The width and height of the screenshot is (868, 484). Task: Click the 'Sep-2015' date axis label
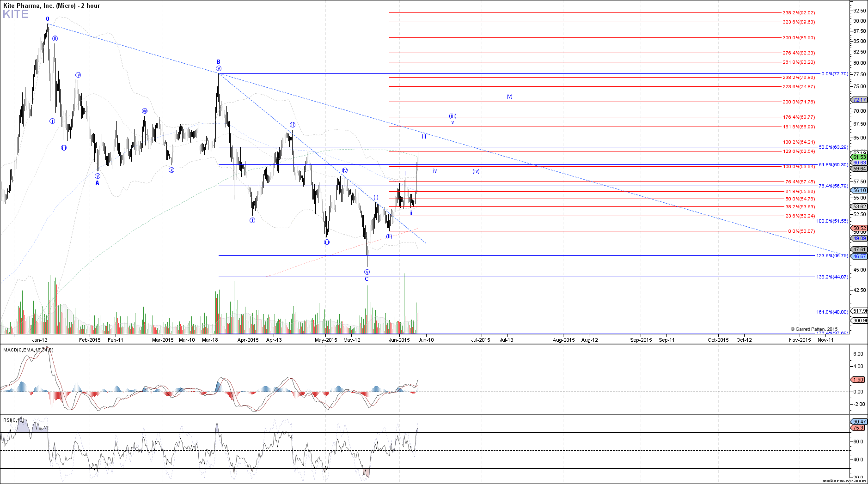tap(642, 340)
